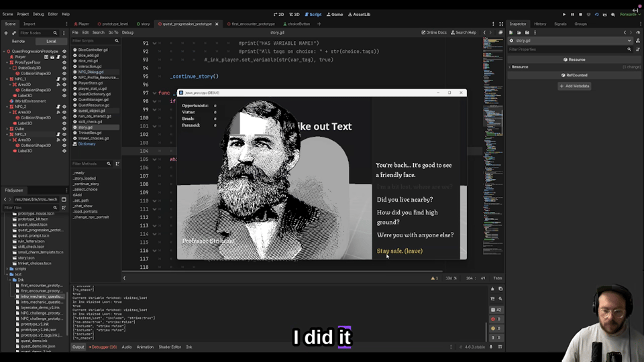Open script attached to NPC_2 node
This screenshot has height=362, width=644.
[58, 107]
